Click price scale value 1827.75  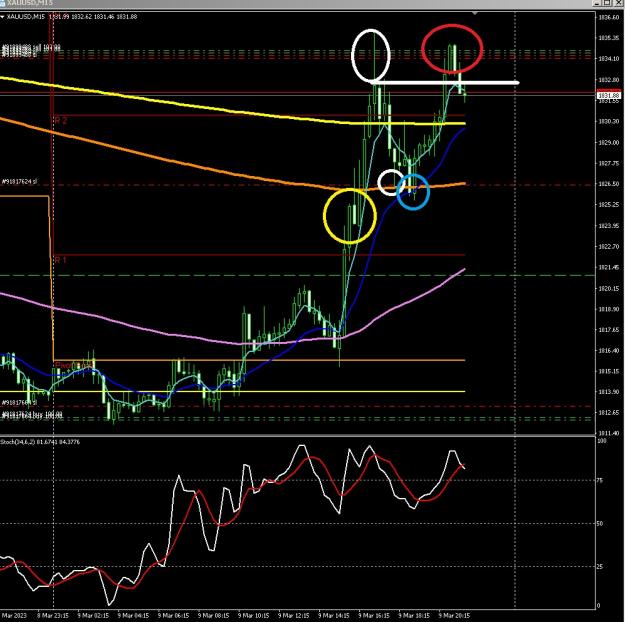tap(608, 163)
